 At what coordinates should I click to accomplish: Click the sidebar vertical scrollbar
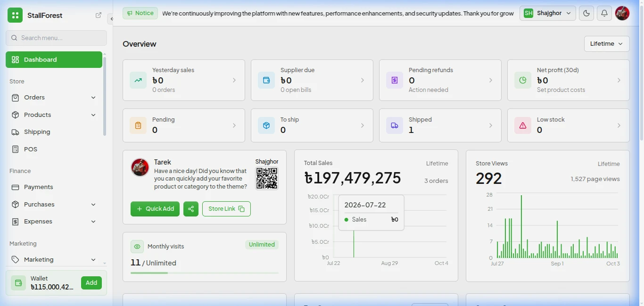(x=105, y=97)
